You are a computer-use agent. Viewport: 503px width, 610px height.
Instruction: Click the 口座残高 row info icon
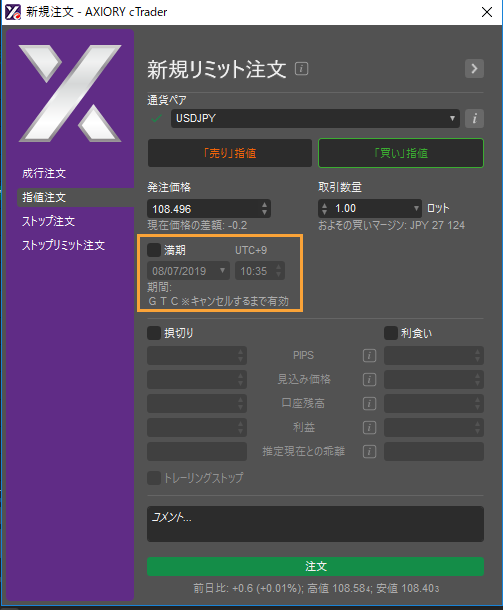coord(369,404)
